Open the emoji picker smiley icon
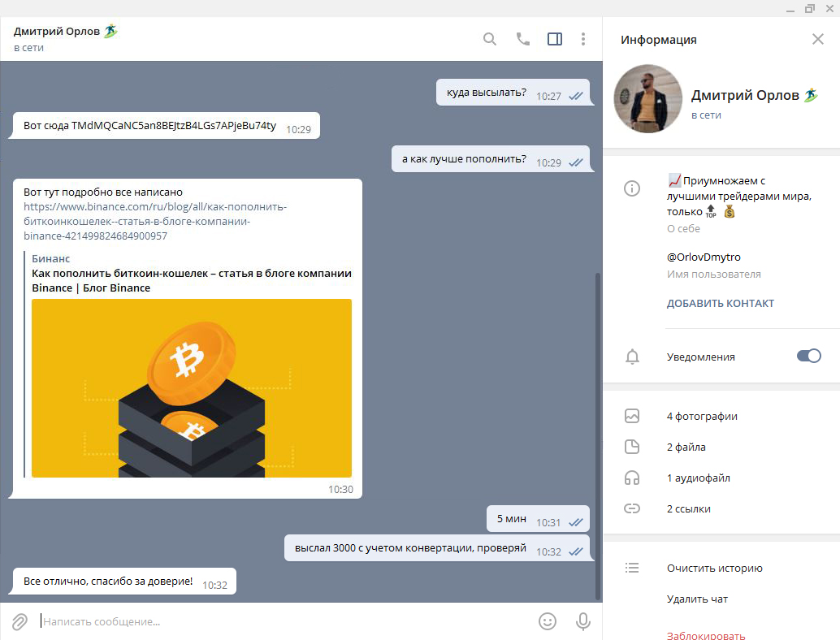Screen dimensions: 840x640 (547, 621)
